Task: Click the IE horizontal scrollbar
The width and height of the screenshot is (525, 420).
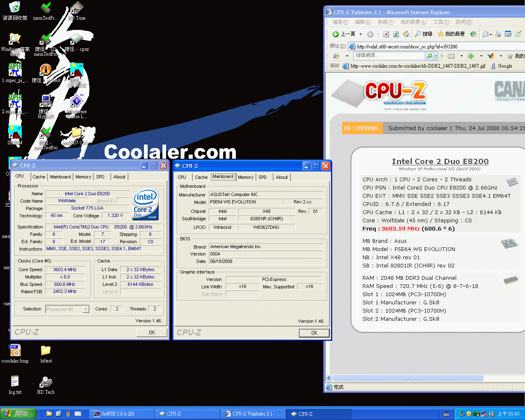Action: pyautogui.click(x=408, y=378)
